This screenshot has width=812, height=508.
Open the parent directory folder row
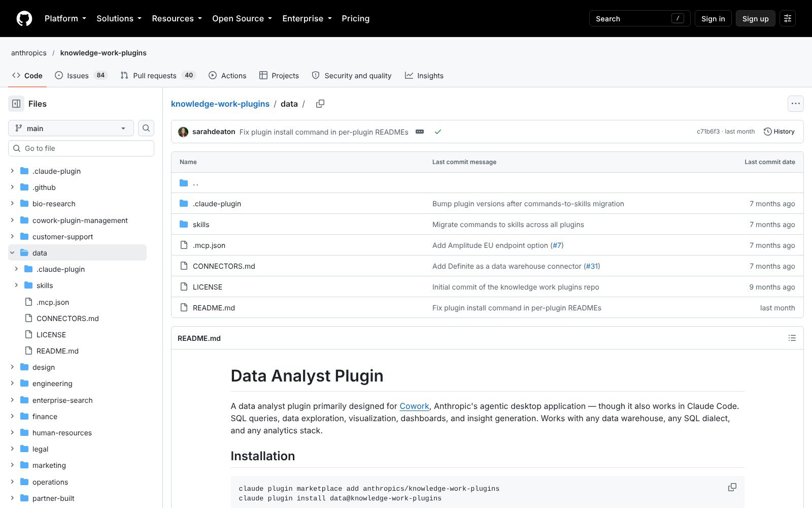[487, 183]
